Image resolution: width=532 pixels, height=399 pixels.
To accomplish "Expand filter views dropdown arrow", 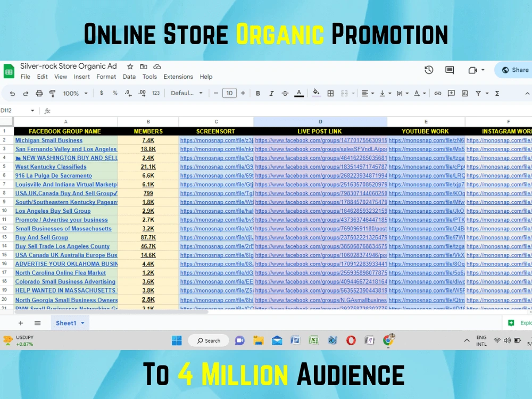I will coord(487,93).
